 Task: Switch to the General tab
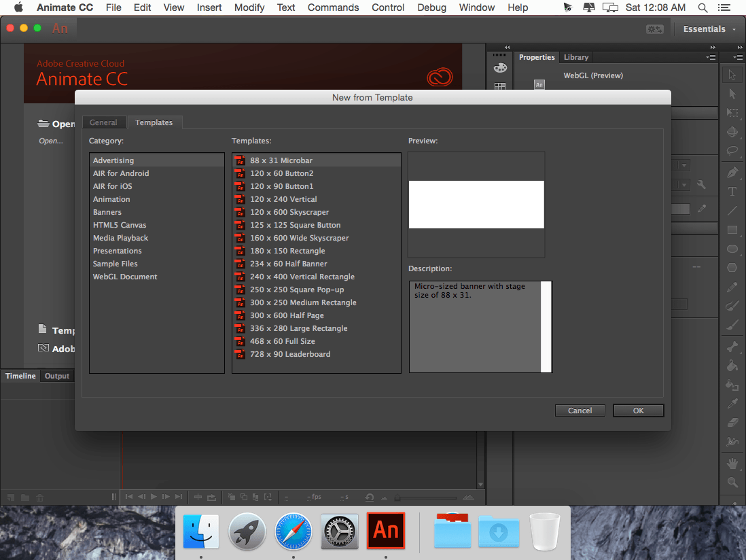103,122
